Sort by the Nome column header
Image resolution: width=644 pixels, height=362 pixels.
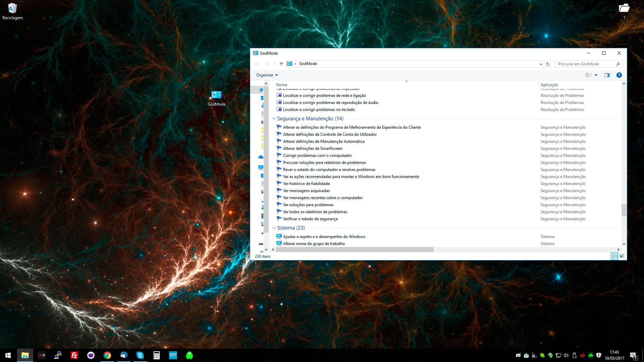(x=282, y=85)
